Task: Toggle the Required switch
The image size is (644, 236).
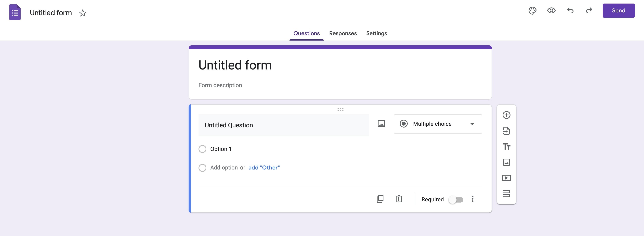Action: click(x=456, y=200)
